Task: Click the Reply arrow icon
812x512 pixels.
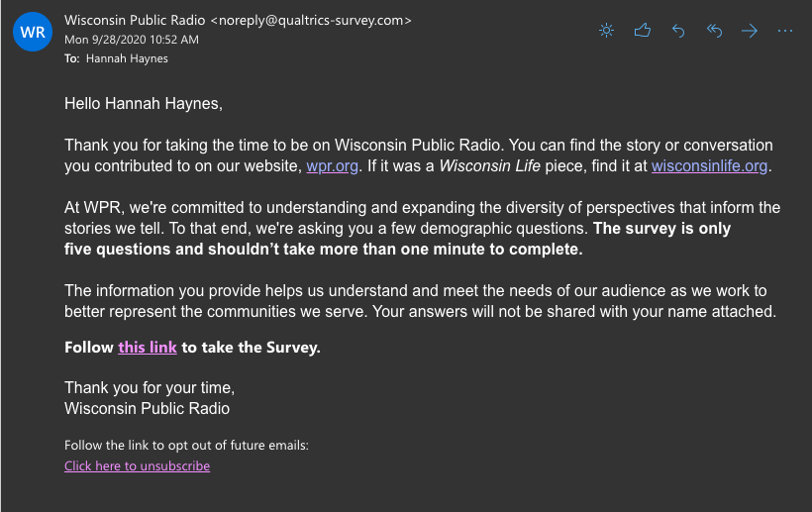Action: [x=678, y=31]
